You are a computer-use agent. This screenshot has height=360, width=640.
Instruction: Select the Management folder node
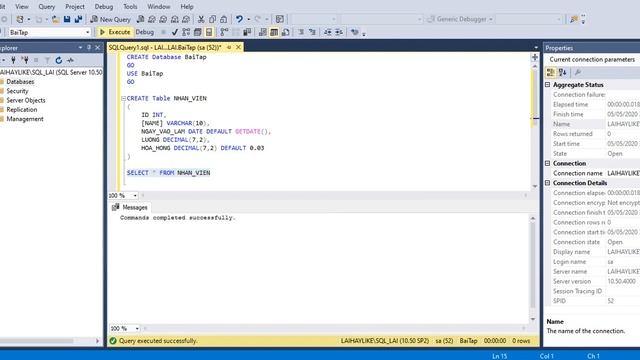(24, 119)
